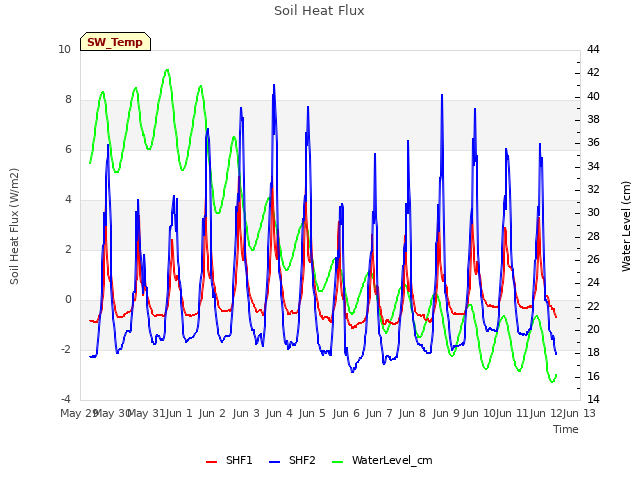The height and width of the screenshot is (480, 640).
Task: Click the Jun 6 x-axis tick label
Action: point(346,413)
